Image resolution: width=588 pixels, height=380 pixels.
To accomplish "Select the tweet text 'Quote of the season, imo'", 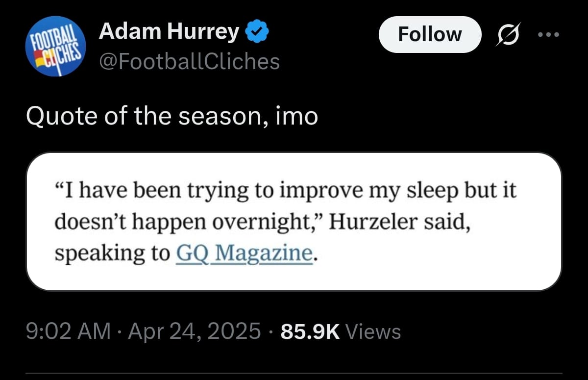I will tap(171, 116).
